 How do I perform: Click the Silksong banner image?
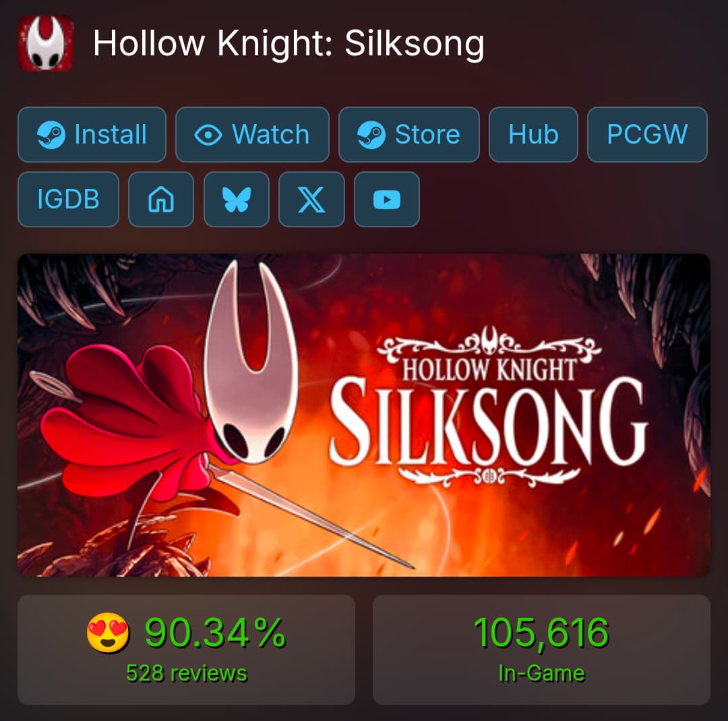[x=364, y=415]
